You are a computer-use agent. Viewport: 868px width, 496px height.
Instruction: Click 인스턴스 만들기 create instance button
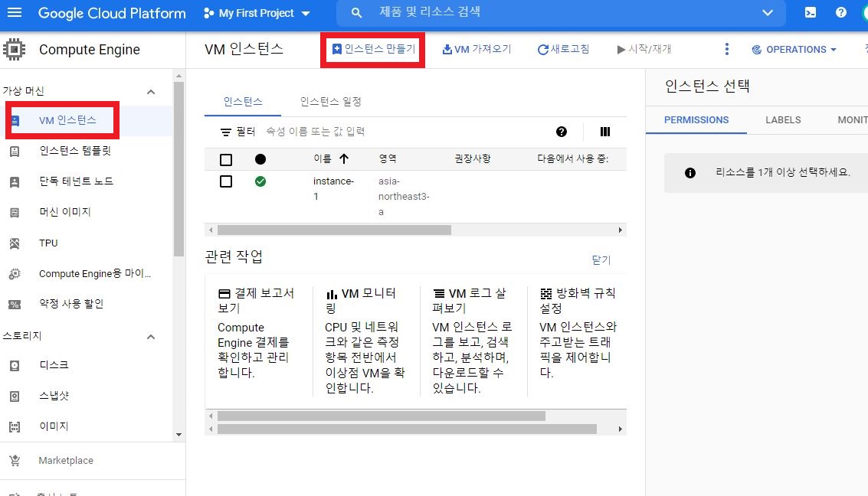373,49
